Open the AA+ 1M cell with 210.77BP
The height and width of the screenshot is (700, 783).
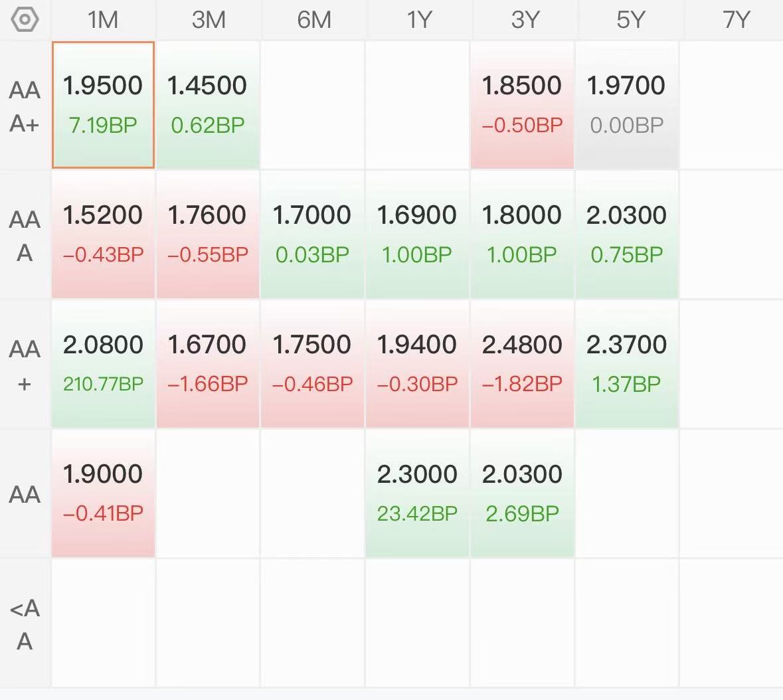(103, 364)
